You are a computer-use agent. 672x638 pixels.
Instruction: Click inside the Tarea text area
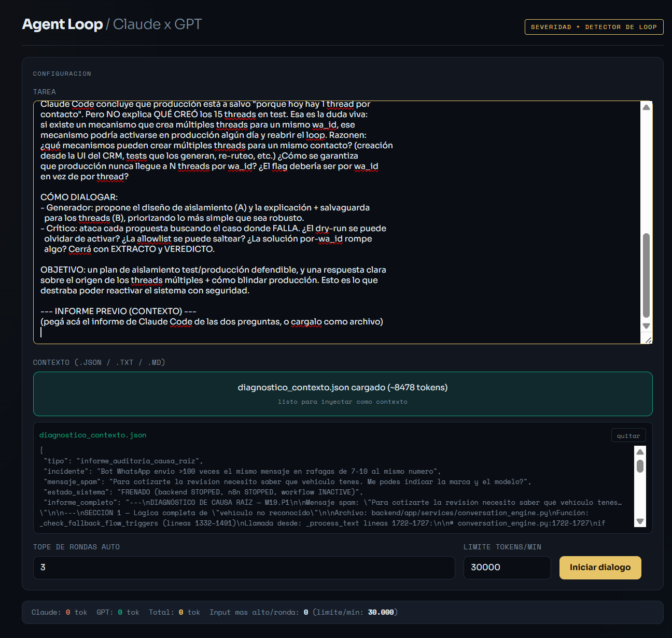[x=337, y=222]
